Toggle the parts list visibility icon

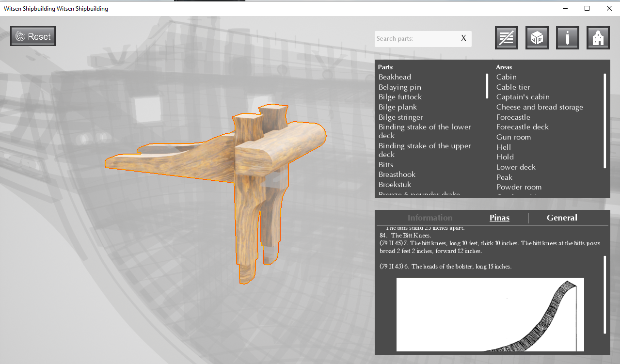tap(507, 38)
